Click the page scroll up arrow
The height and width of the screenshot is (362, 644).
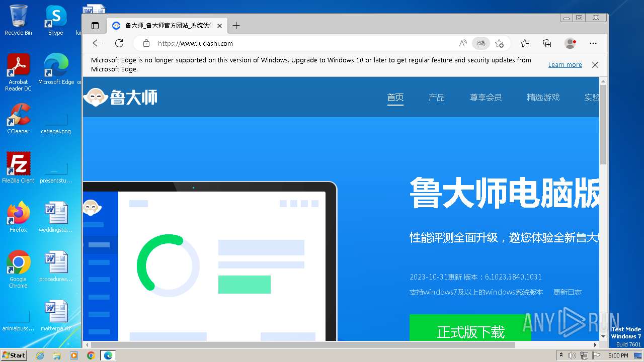[x=603, y=81]
